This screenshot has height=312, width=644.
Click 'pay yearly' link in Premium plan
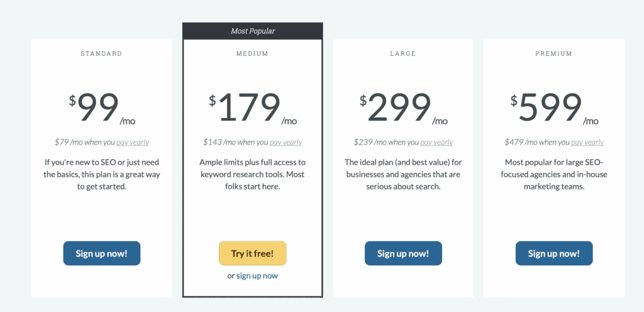(x=587, y=142)
